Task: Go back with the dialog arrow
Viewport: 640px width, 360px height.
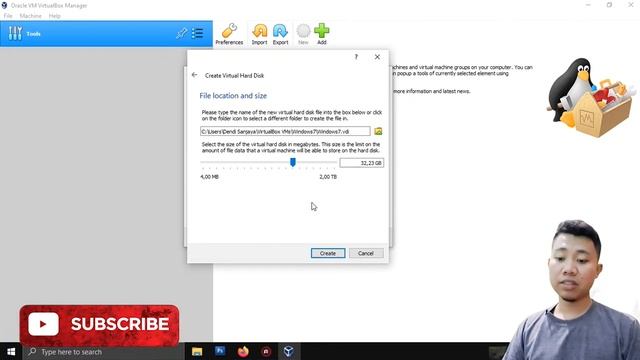Action: click(x=194, y=75)
